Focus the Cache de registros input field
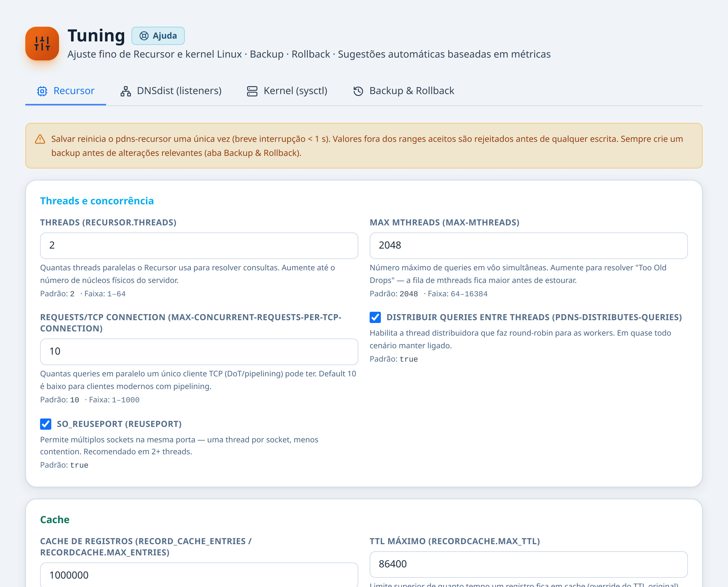The image size is (728, 587). 199,575
